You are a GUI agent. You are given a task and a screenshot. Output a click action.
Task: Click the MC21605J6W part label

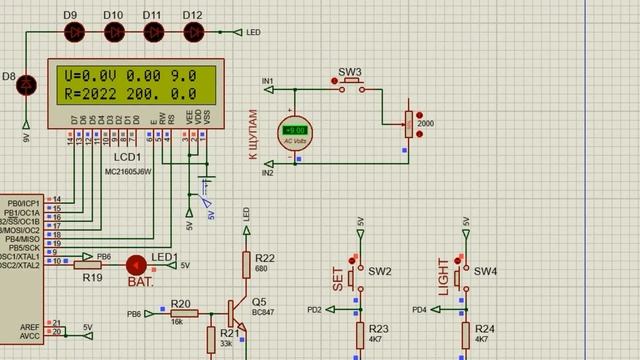click(128, 172)
